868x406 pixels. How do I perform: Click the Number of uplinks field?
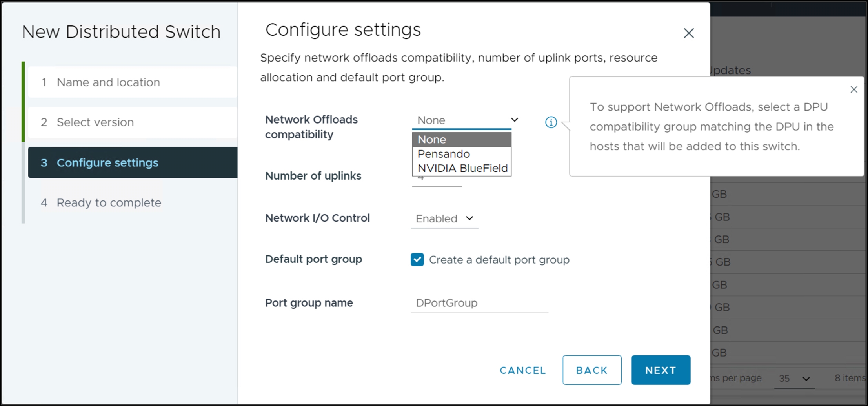coord(437,180)
